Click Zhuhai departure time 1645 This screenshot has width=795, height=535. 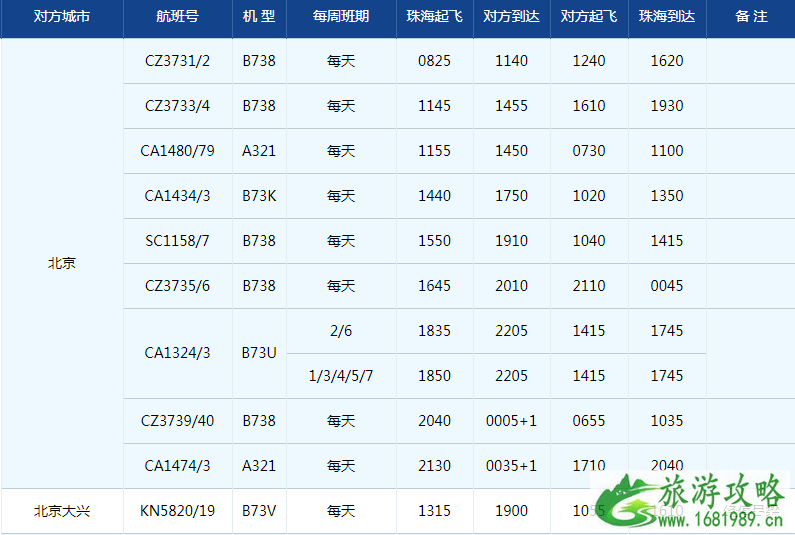pyautogui.click(x=435, y=286)
